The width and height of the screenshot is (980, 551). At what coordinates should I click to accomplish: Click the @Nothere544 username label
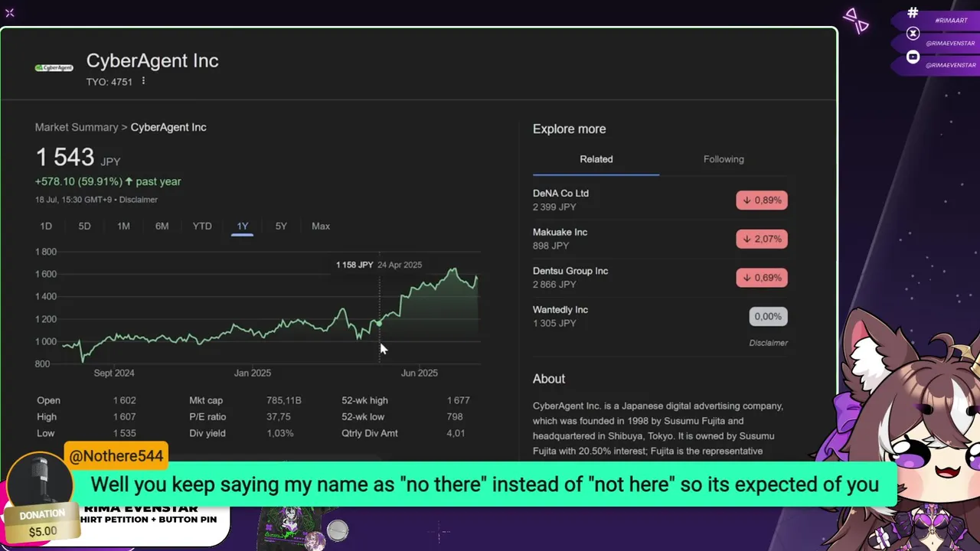coord(116,456)
